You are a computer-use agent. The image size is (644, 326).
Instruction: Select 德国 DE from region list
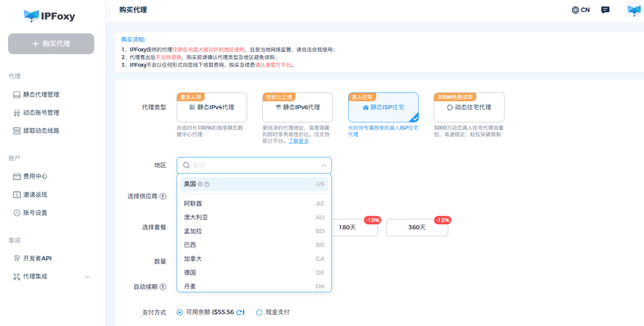(x=254, y=272)
